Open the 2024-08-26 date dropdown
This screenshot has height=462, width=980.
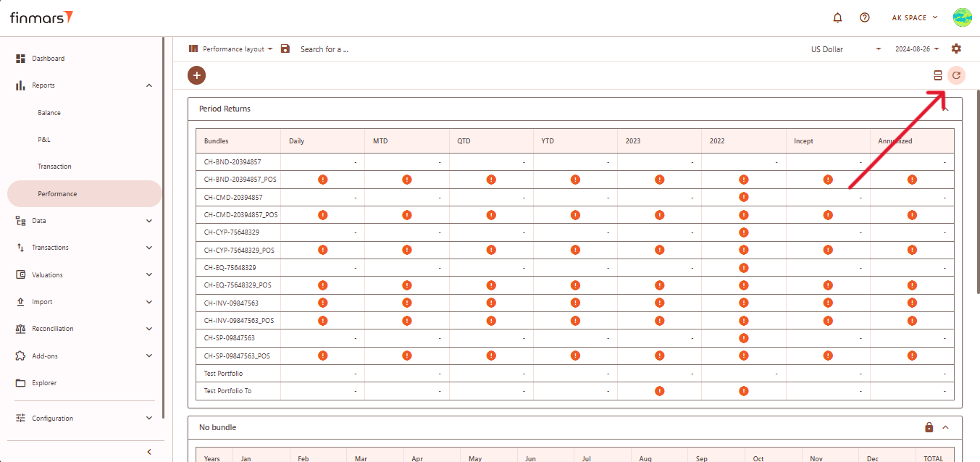916,49
